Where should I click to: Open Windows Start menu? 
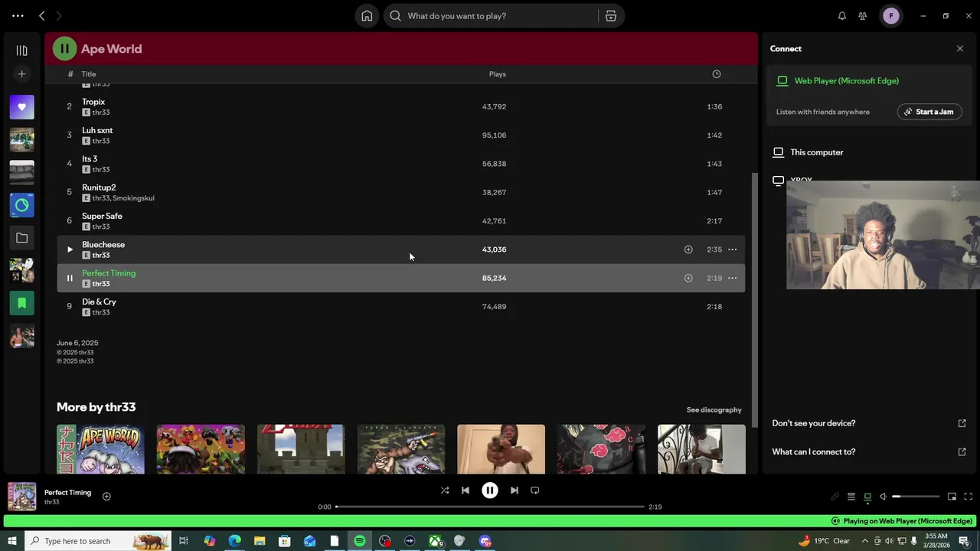pos(11,541)
